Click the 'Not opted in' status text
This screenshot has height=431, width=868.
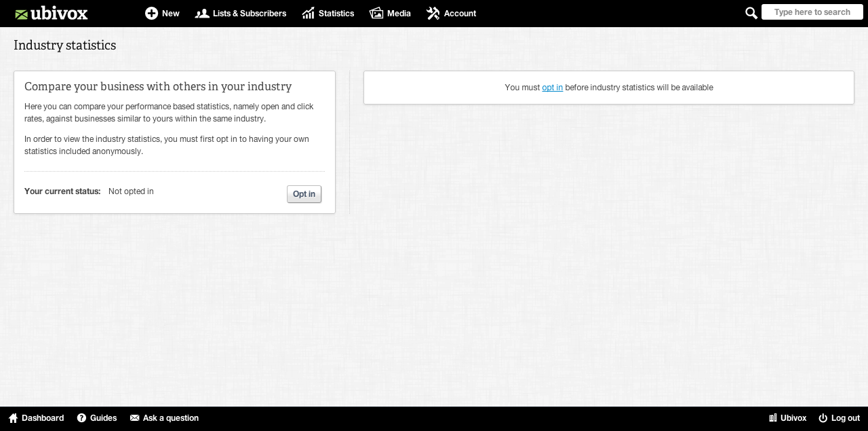point(131,191)
